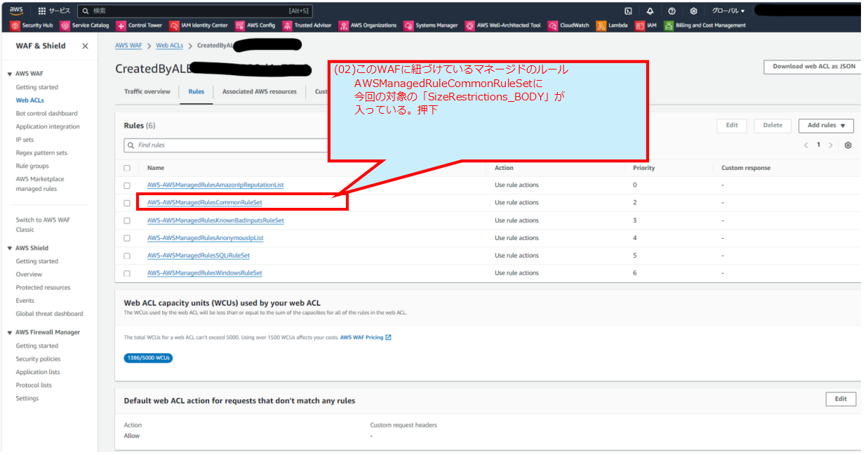Open Regex pattern sets in sidebar
Image resolution: width=868 pixels, height=455 pixels.
[x=41, y=153]
